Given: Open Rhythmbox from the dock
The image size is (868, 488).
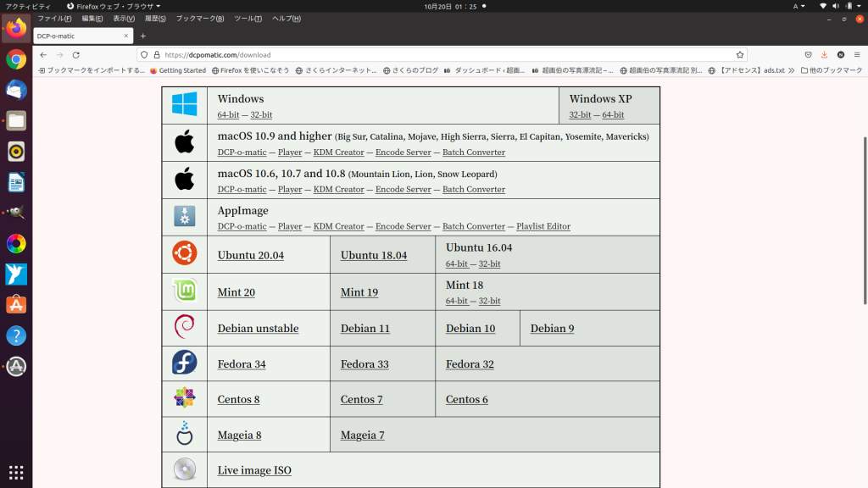Looking at the screenshot, I should coord(16,152).
